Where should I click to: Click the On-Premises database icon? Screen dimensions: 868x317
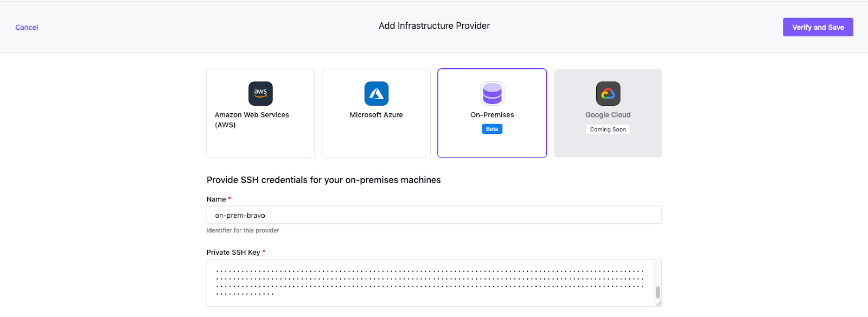[492, 93]
